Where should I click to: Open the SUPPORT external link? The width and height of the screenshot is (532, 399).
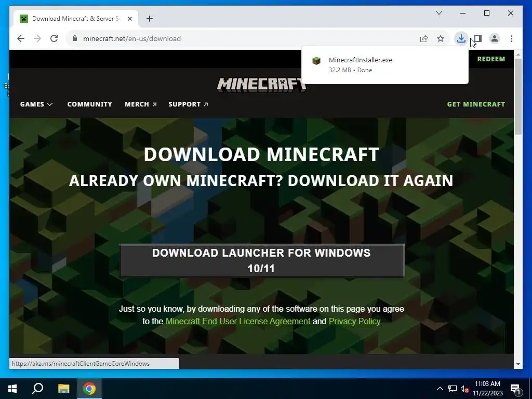pyautogui.click(x=188, y=104)
